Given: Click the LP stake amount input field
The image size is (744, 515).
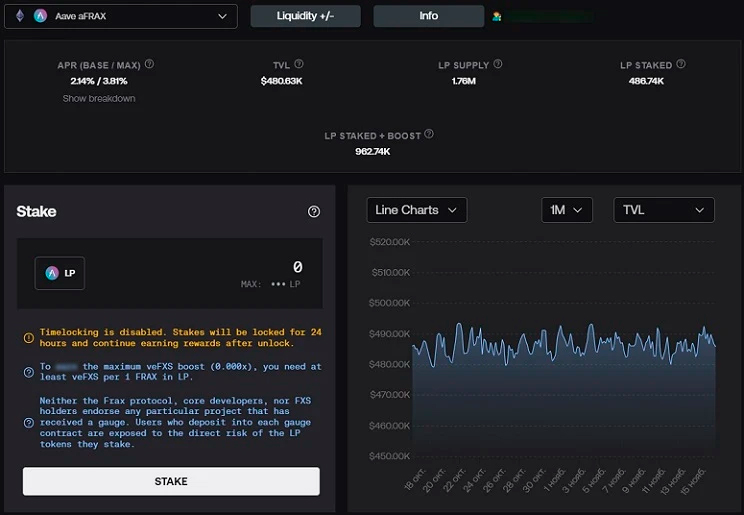Looking at the screenshot, I should pyautogui.click(x=200, y=267).
